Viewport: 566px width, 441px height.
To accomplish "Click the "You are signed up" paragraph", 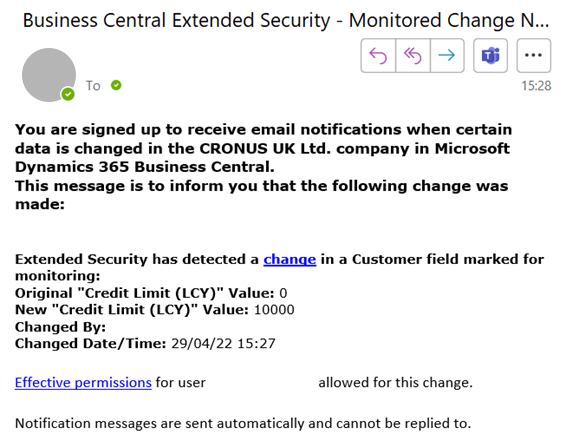I will pos(264,148).
